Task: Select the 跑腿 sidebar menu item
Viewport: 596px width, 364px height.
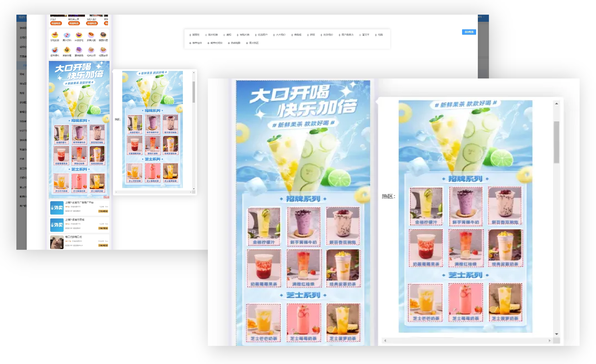Action: click(22, 93)
